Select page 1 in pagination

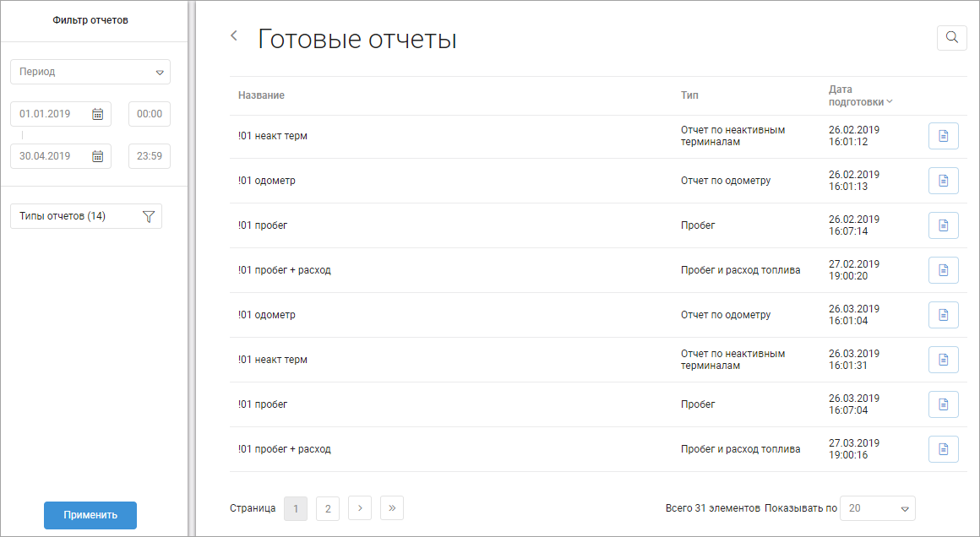coord(296,508)
